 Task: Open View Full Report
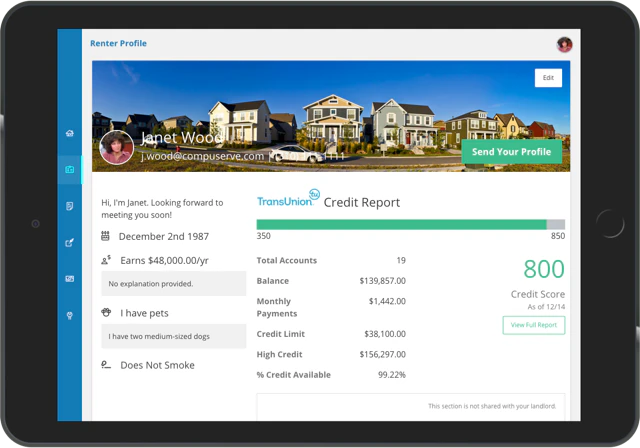[x=533, y=325]
